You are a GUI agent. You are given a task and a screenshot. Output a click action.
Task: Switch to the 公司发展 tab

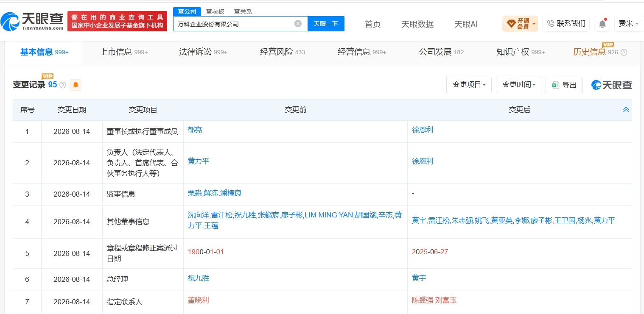(x=441, y=52)
